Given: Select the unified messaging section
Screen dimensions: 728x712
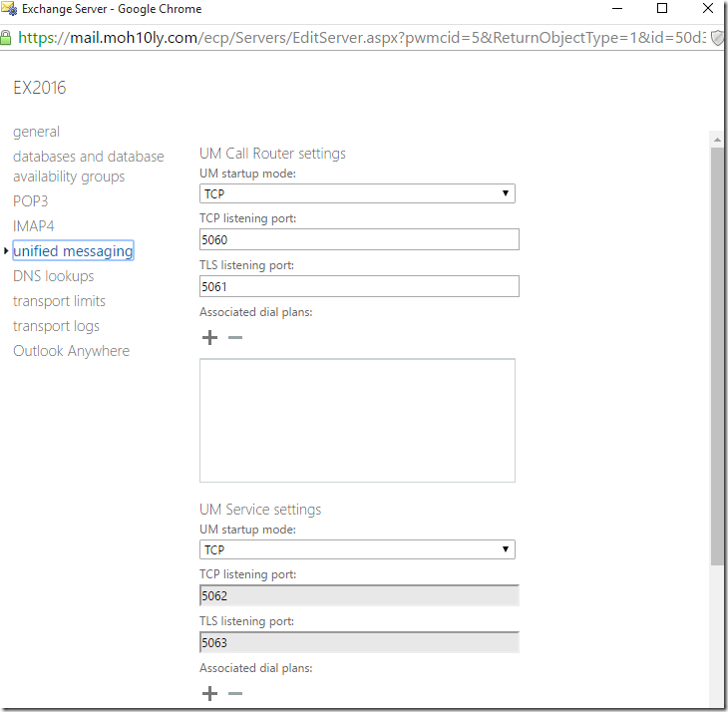Looking at the screenshot, I should tap(73, 250).
